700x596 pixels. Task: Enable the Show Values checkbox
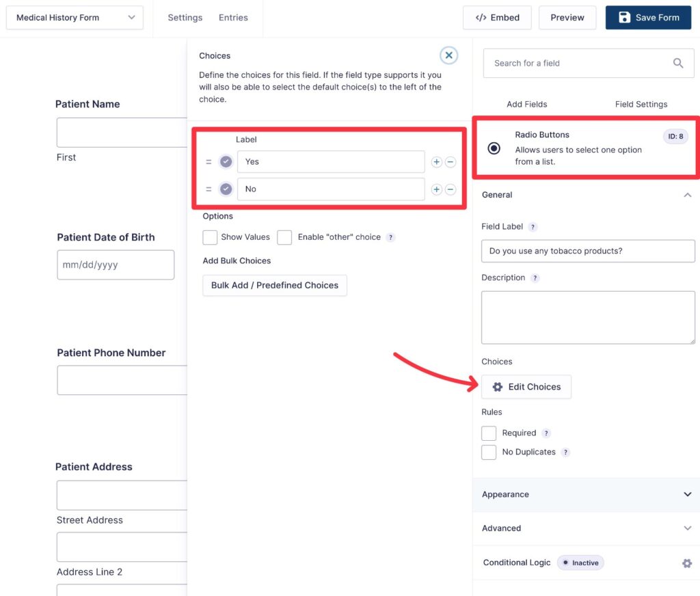coord(210,237)
